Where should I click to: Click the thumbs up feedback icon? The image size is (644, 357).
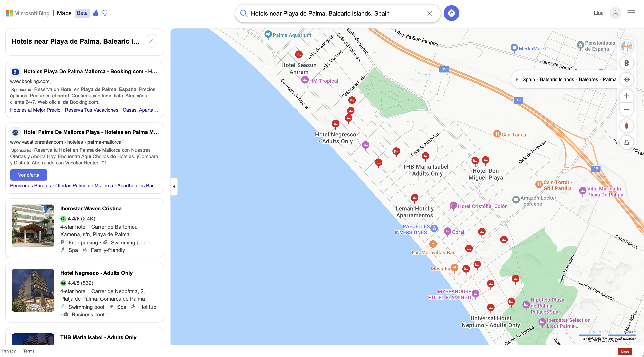[x=96, y=13]
